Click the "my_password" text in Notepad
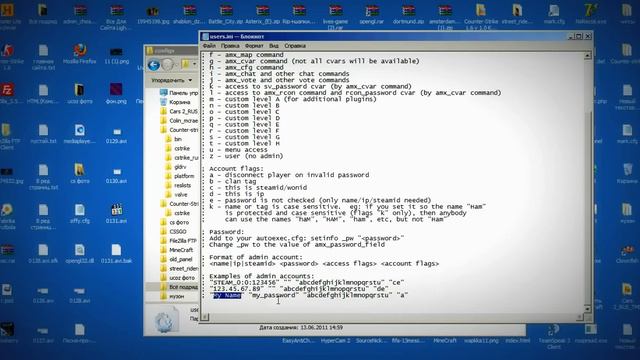The height and width of the screenshot is (360, 640). (x=273, y=295)
